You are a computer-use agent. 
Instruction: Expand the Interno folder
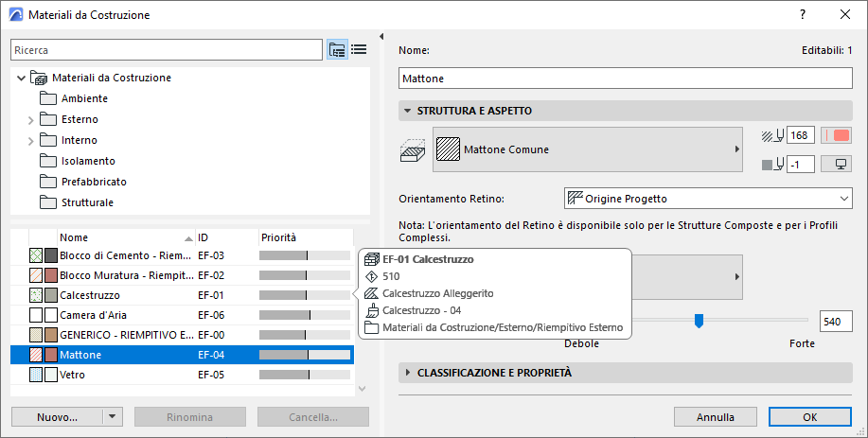click(x=30, y=141)
